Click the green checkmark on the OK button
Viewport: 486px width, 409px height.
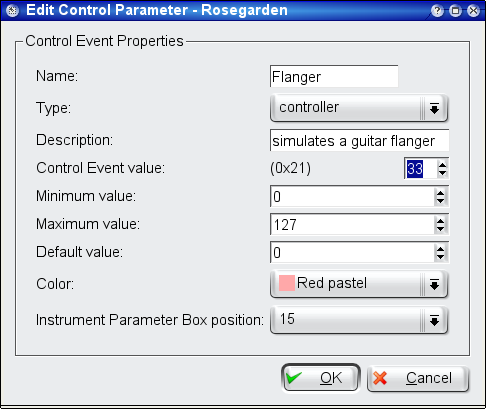294,378
